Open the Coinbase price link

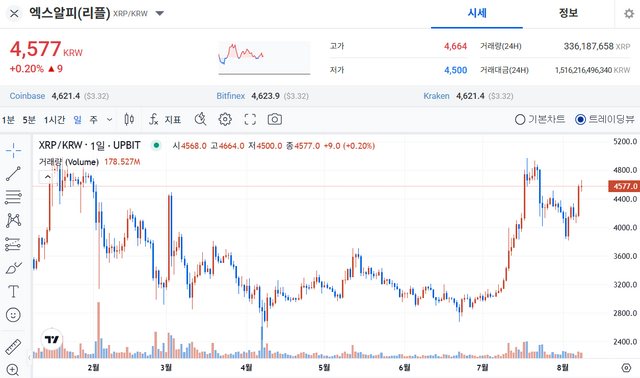point(27,96)
